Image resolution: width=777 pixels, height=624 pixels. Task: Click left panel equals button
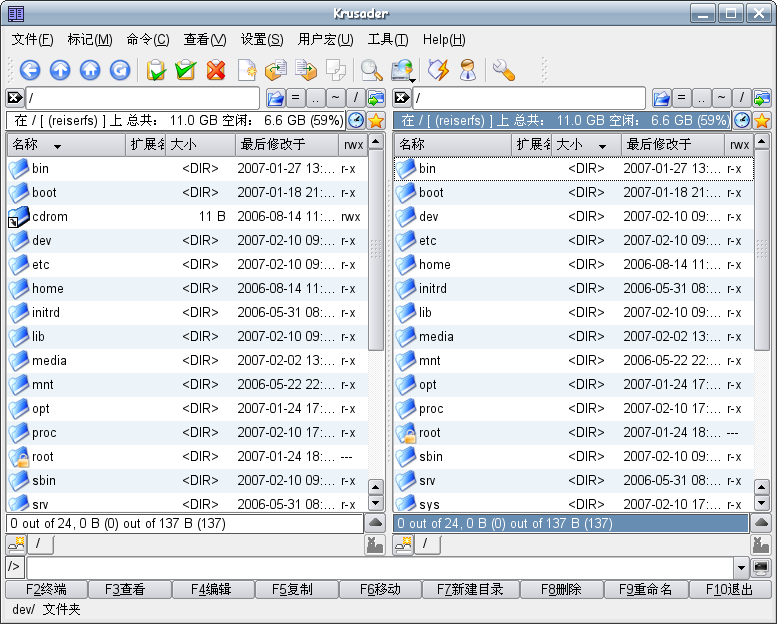point(296,98)
